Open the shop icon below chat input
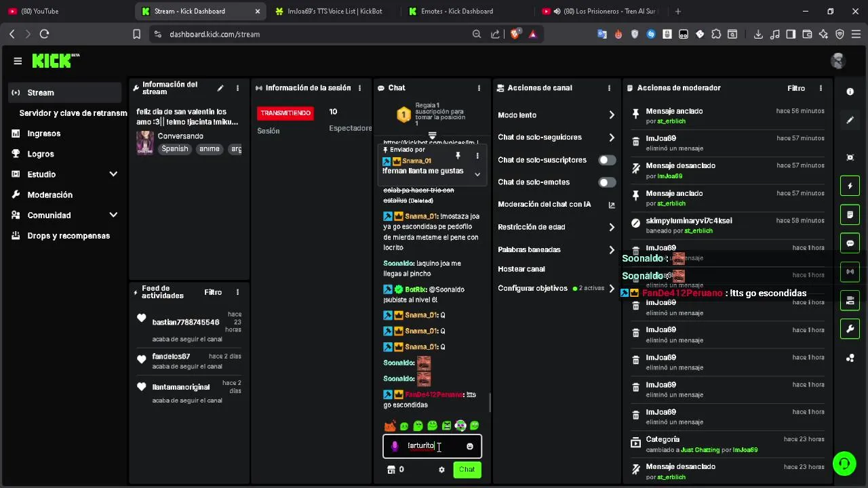This screenshot has width=868, height=488. [391, 469]
